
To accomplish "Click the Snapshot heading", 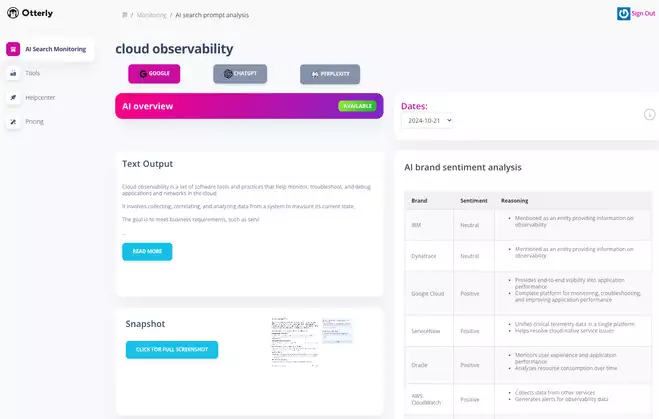I will click(145, 324).
